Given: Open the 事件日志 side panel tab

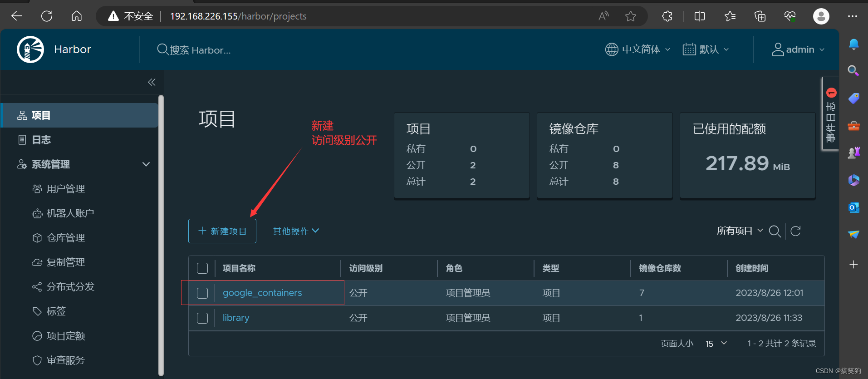Looking at the screenshot, I should pyautogui.click(x=830, y=113).
